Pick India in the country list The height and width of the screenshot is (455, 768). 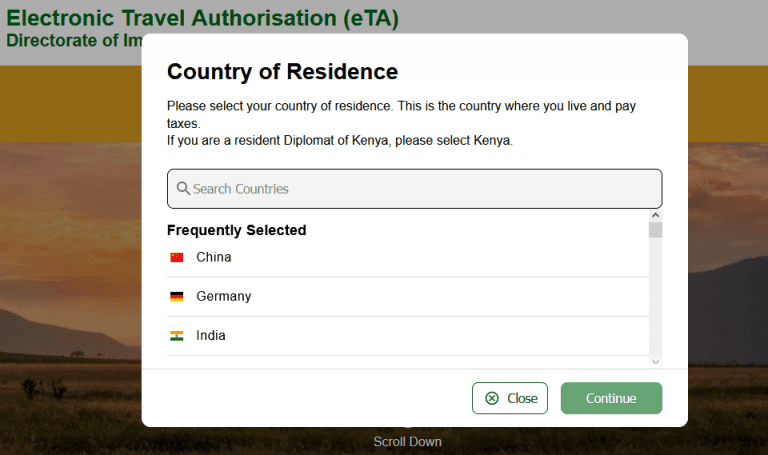(408, 336)
